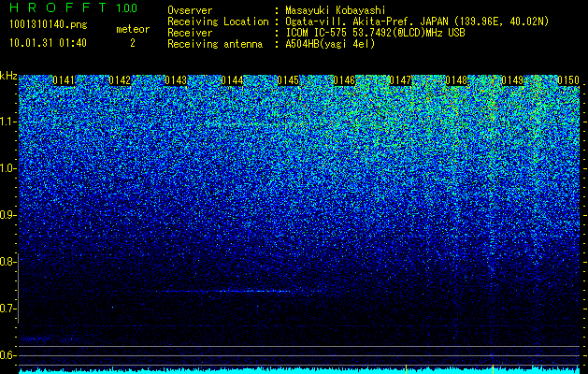Click the 0.6 frequency axis label
This screenshot has width=588, height=374.
[7, 355]
